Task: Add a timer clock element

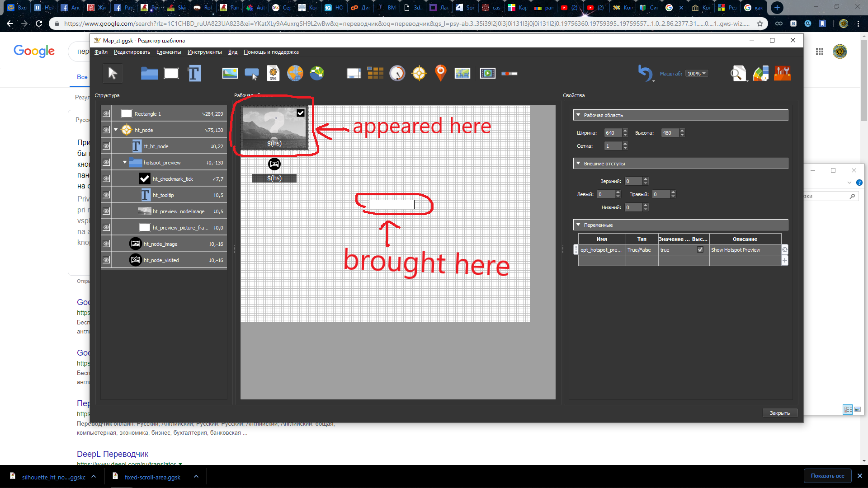Action: 397,73
